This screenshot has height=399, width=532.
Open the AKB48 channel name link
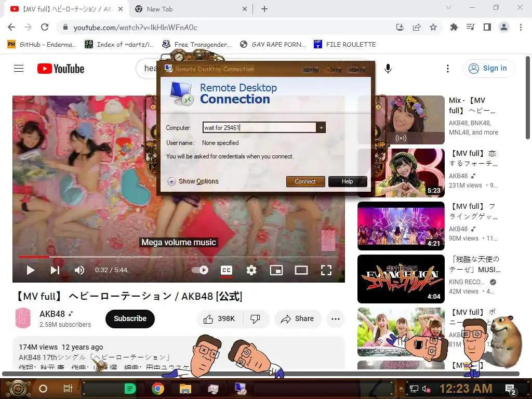[x=52, y=314]
